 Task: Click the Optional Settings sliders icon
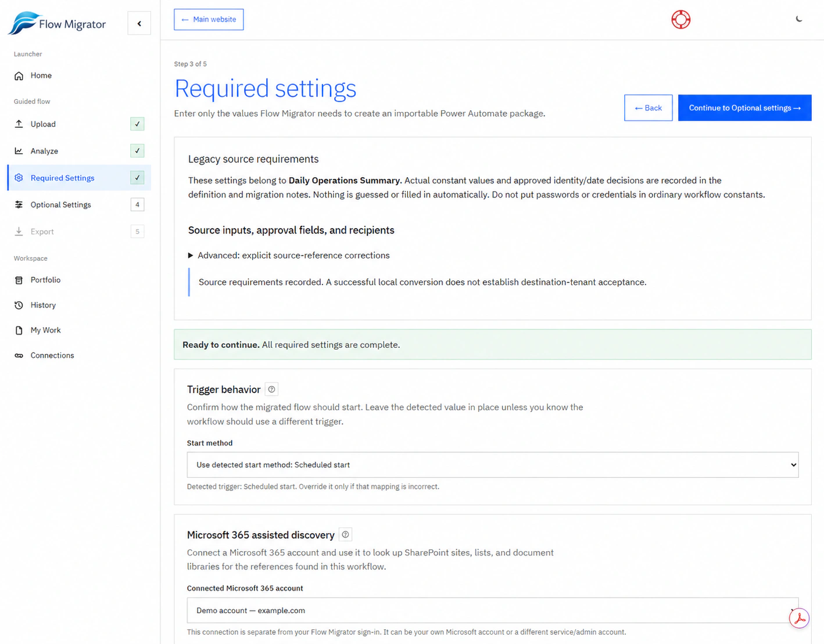19,204
